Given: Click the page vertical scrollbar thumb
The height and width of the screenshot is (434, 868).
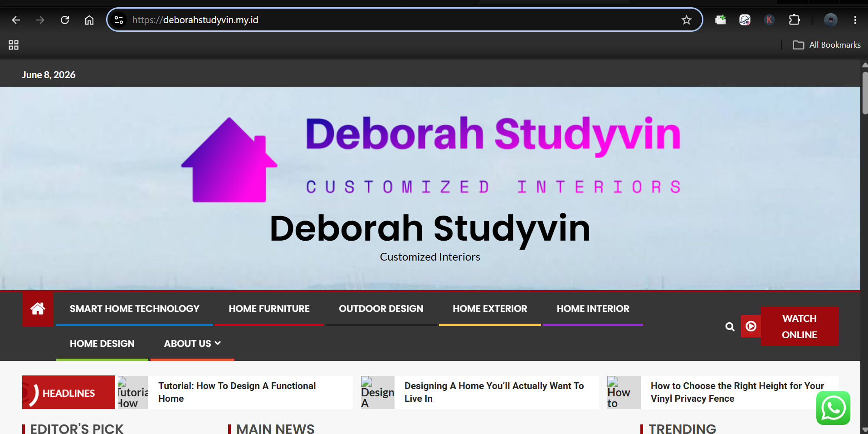Looking at the screenshot, I should 865,93.
